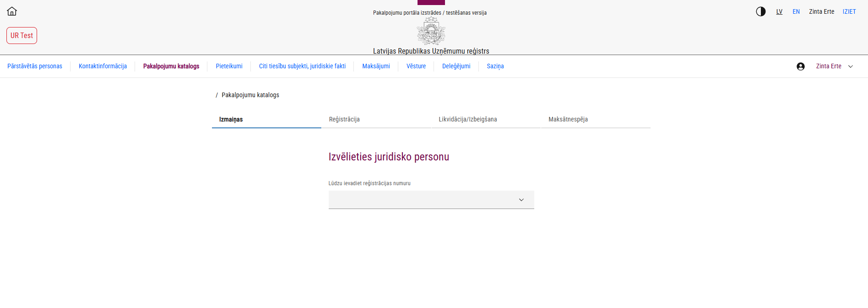Open Pārstāvētās personas menu item
The image size is (868, 308).
coord(35,66)
